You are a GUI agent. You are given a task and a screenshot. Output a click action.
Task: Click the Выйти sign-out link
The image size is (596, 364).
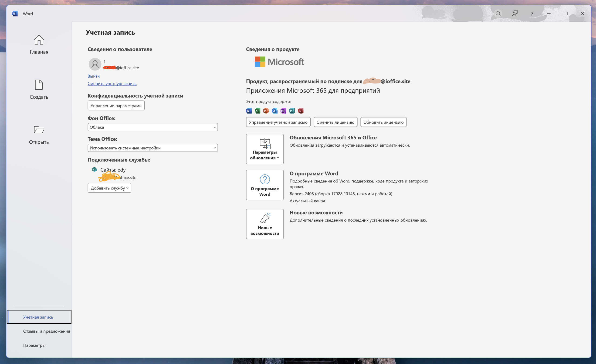(x=94, y=76)
